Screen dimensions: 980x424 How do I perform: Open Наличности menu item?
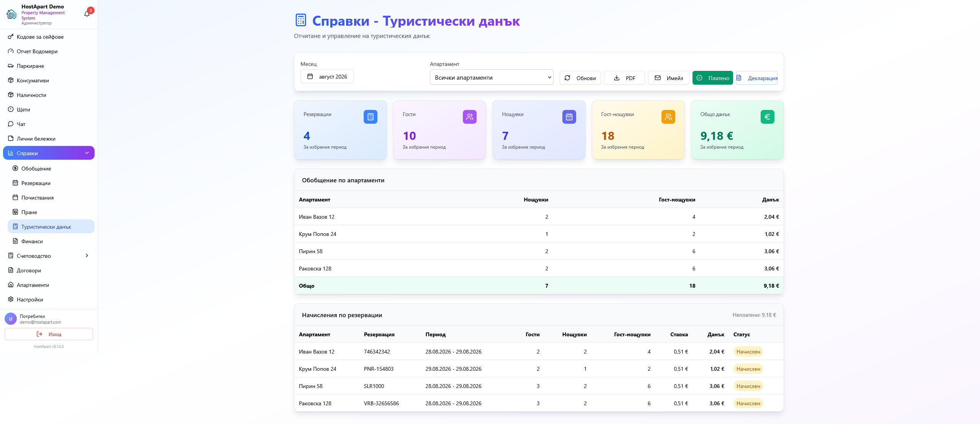coord(49,95)
